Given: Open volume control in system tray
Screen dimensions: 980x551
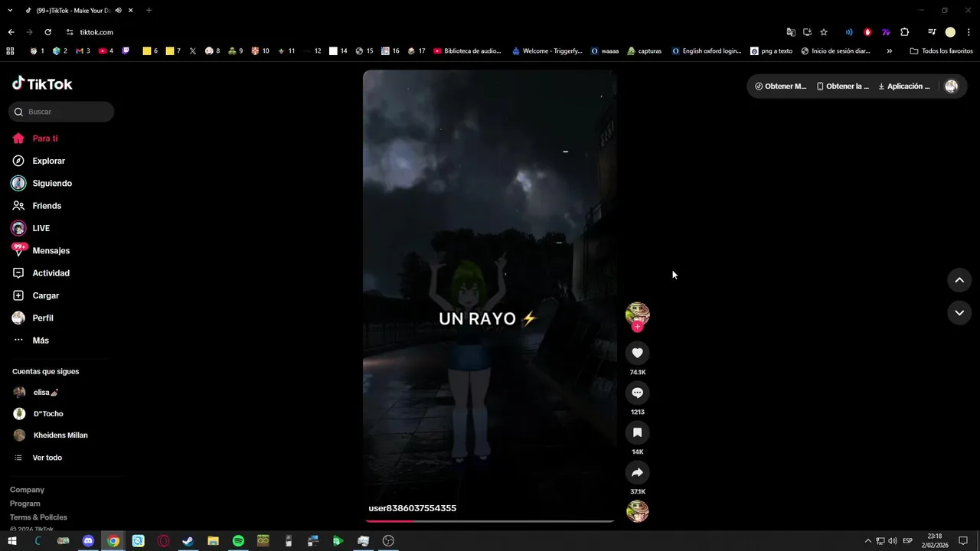Looking at the screenshot, I should 892,541.
